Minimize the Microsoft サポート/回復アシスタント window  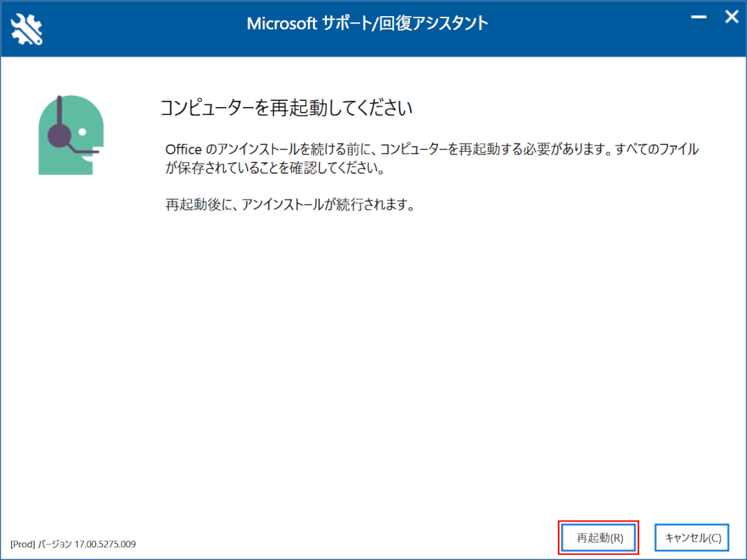(x=699, y=17)
